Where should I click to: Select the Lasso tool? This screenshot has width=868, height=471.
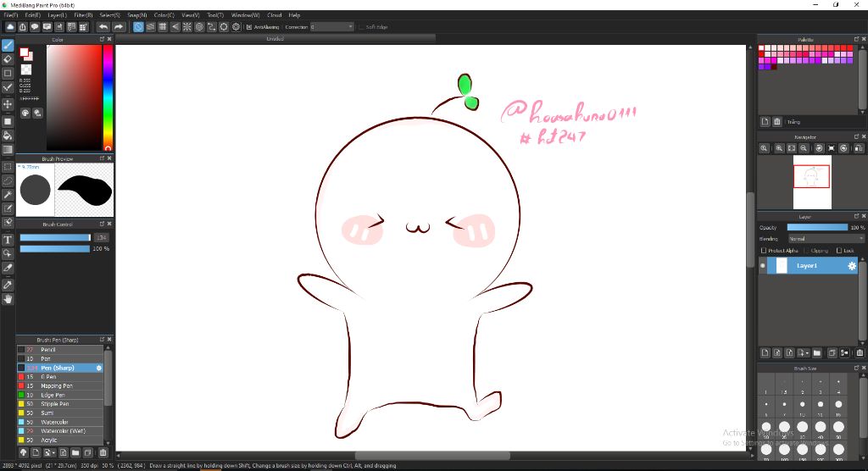tap(8, 180)
